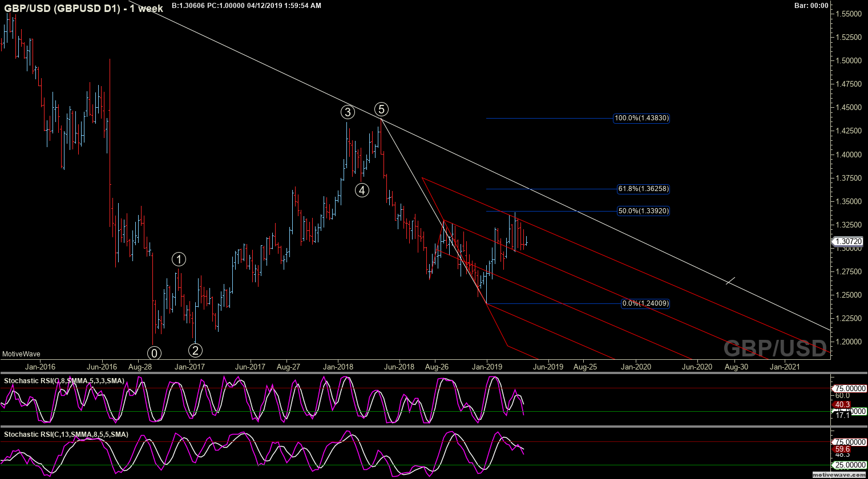Image resolution: width=868 pixels, height=479 pixels.
Task: Click the 25.00000 level tag on the indicator axis
Action: coord(850,465)
